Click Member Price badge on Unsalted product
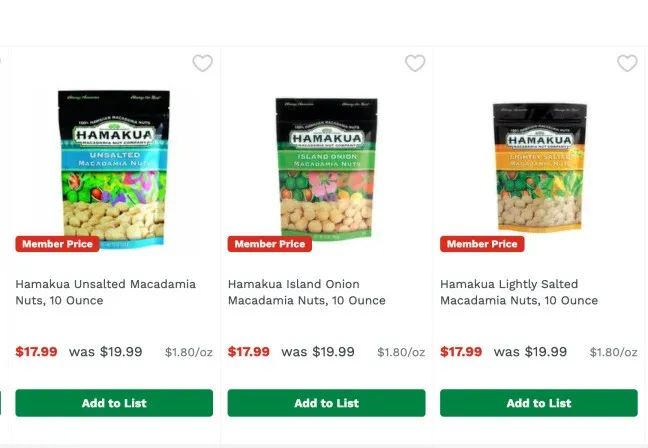Screen dimensions: 648x448 click(57, 244)
